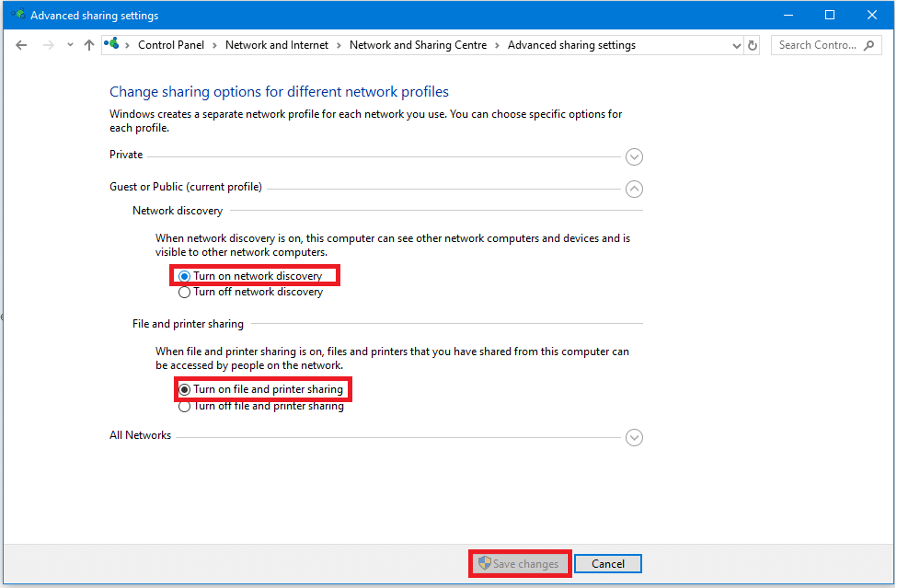Screen dimensions: 897x588
Task: Click the title bar window icon
Action: click(18, 15)
